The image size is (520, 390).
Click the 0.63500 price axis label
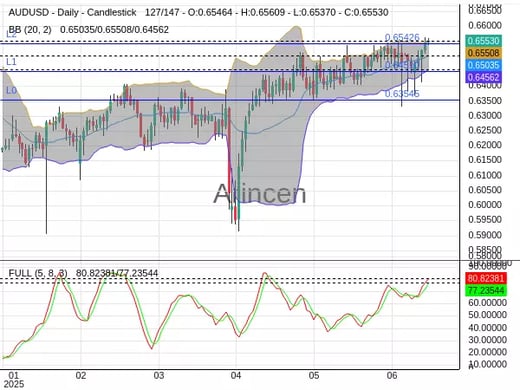pos(485,100)
